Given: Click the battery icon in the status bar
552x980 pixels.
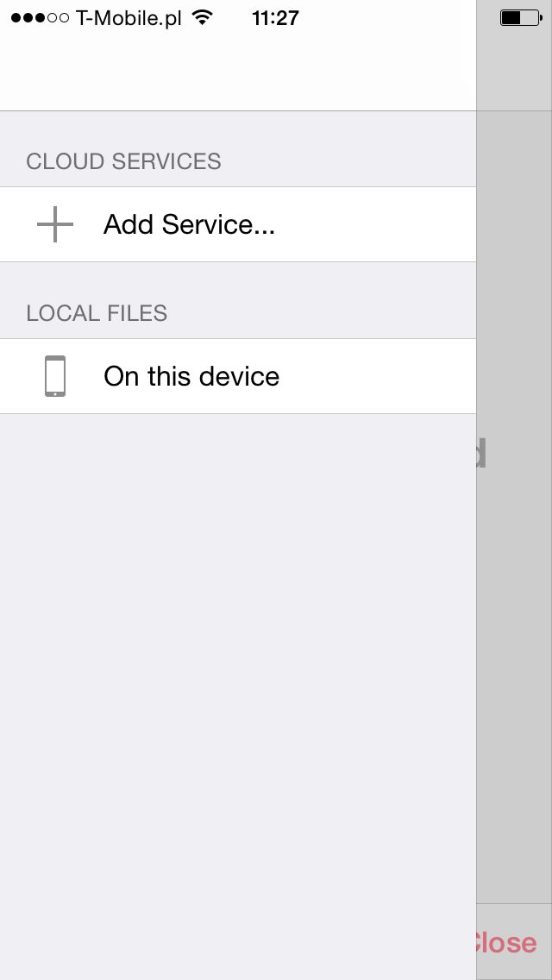Looking at the screenshot, I should [x=521, y=17].
